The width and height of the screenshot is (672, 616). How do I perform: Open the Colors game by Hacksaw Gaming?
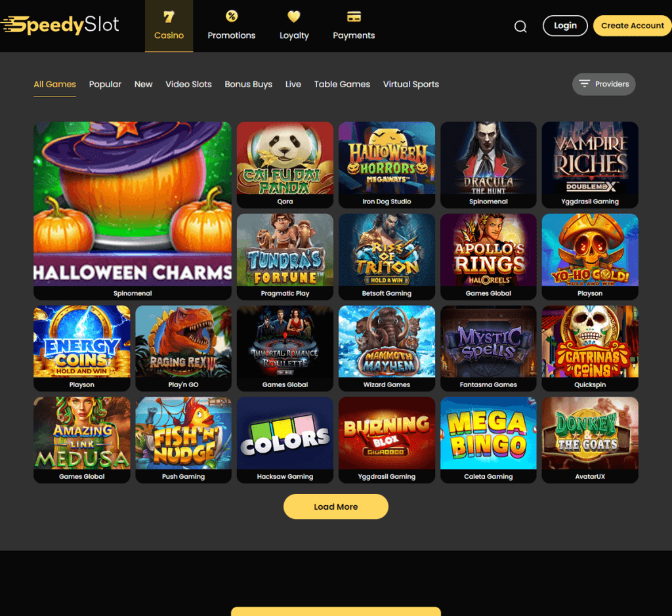pyautogui.click(x=285, y=439)
